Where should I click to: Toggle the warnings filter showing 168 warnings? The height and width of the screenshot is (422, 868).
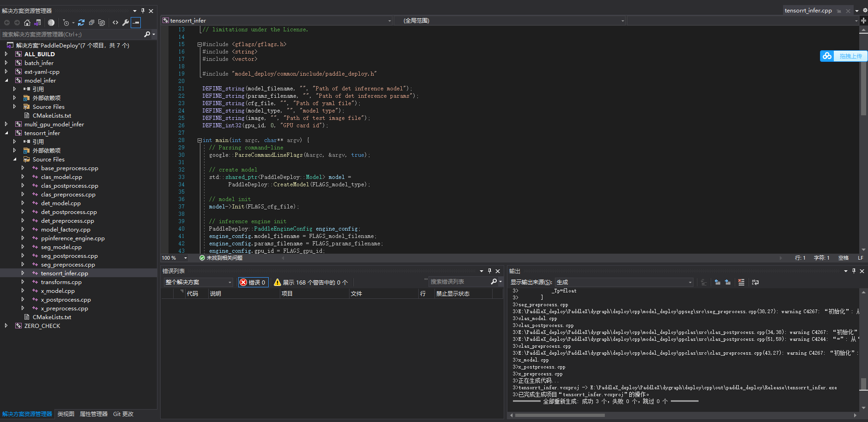click(310, 282)
